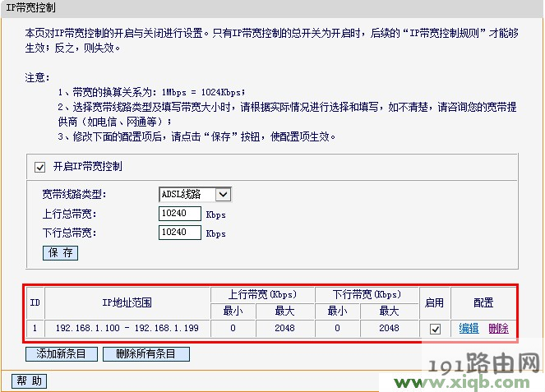Open the 编辑 link for rule 1

coord(469,328)
